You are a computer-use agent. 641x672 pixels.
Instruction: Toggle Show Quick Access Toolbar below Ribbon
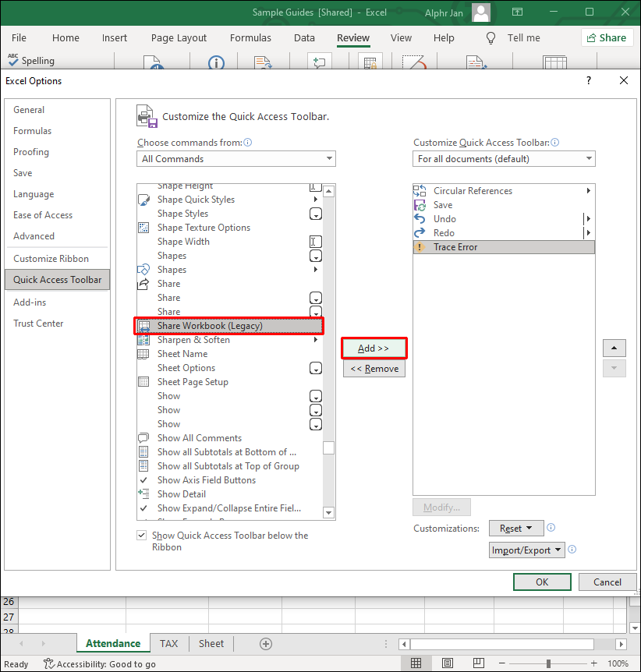[x=141, y=536]
